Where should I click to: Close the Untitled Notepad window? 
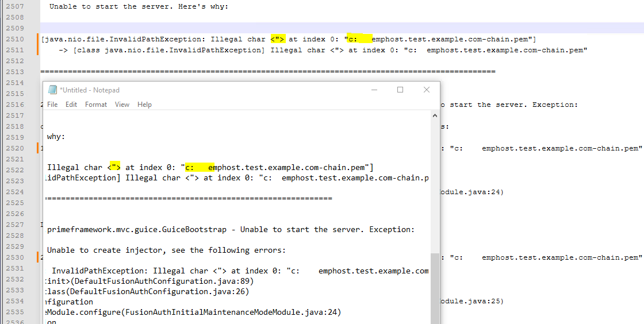pyautogui.click(x=427, y=90)
